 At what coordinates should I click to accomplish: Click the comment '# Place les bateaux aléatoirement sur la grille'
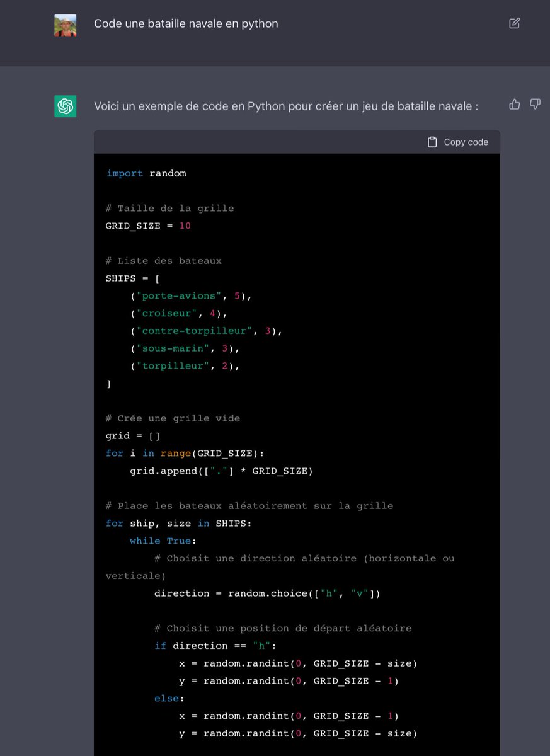pos(249,505)
